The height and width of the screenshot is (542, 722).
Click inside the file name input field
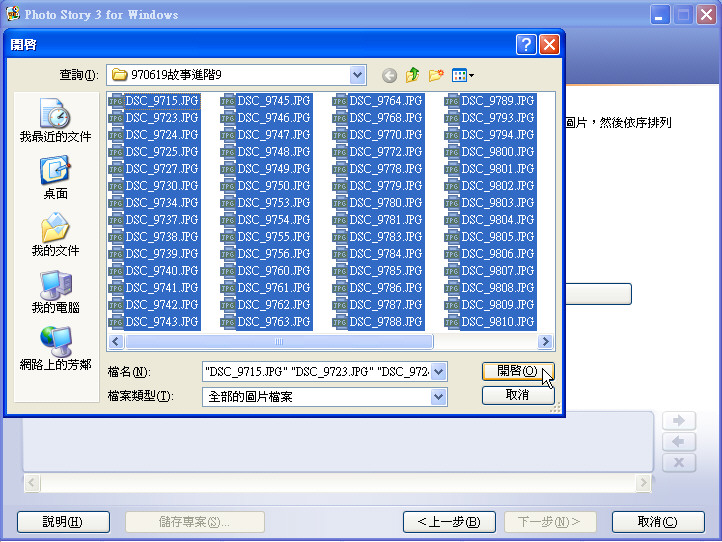[x=315, y=372]
